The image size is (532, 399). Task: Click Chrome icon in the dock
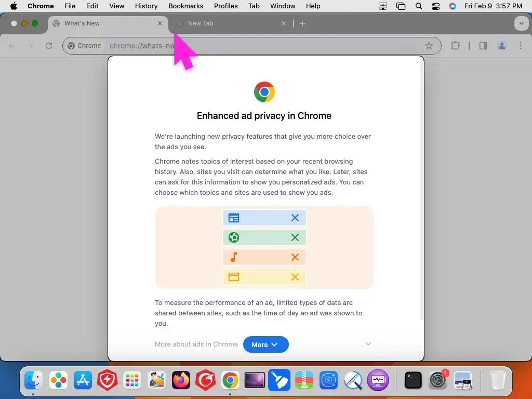(x=230, y=380)
